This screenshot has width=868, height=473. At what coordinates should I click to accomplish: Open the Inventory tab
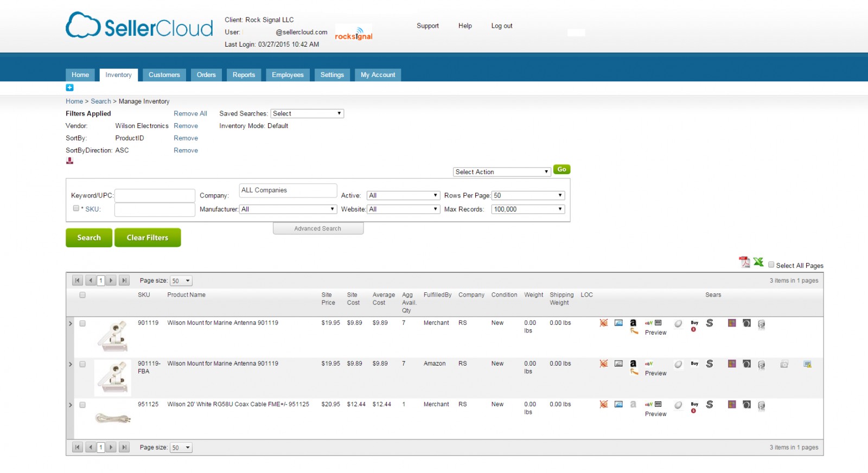118,75
